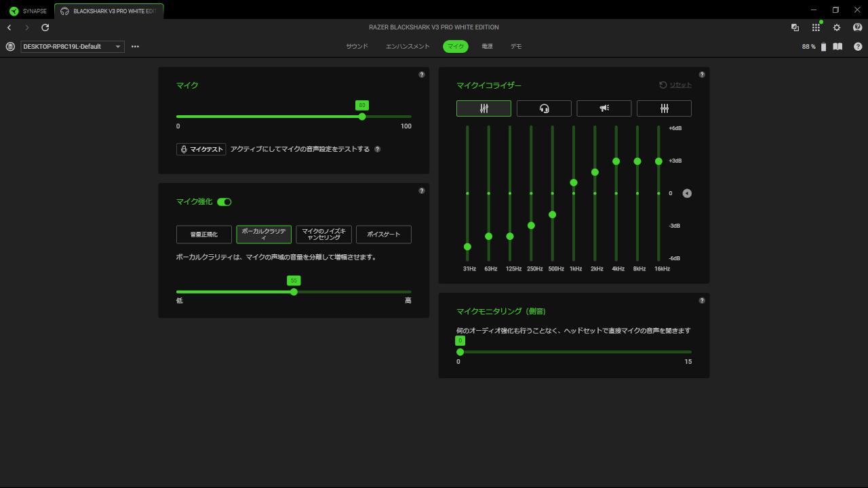Screen dimensions: 868x488
Task: Adjust the マイク volume slider at 80
Action: coord(362,117)
